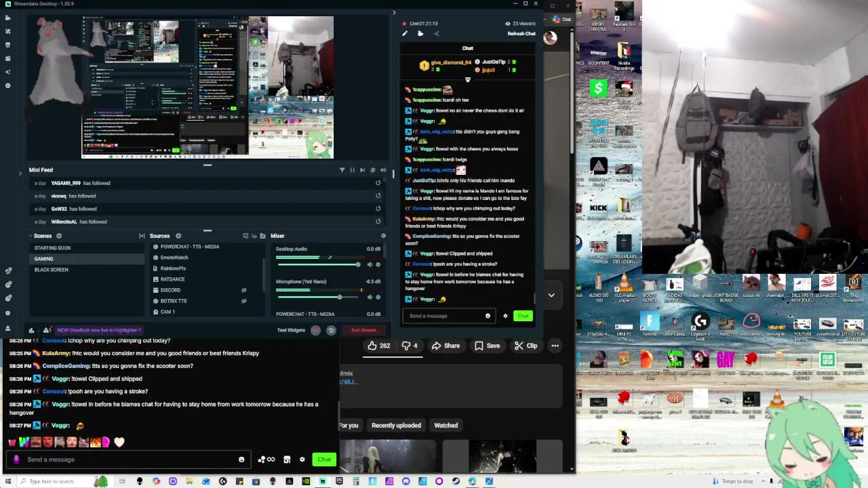Click the YouTube Clip button
868x488 pixels.
pyautogui.click(x=526, y=346)
